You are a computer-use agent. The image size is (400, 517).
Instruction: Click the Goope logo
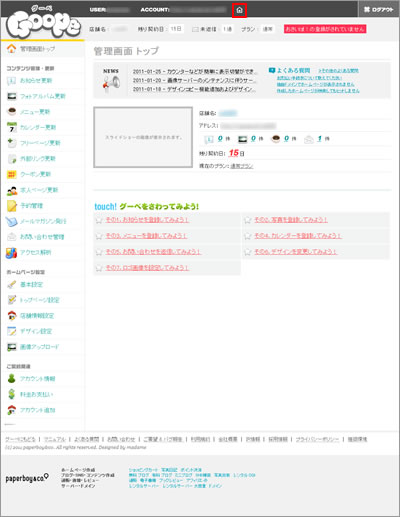tap(43, 22)
